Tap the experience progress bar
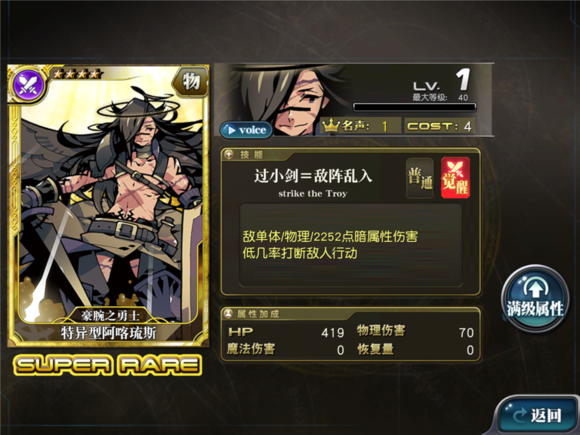 tap(414, 107)
